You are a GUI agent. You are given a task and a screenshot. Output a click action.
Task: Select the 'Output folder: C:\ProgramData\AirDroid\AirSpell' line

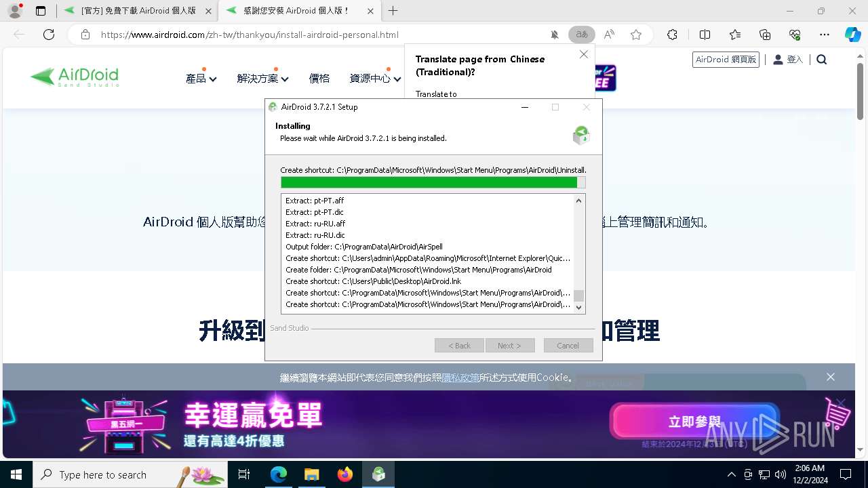tap(364, 247)
